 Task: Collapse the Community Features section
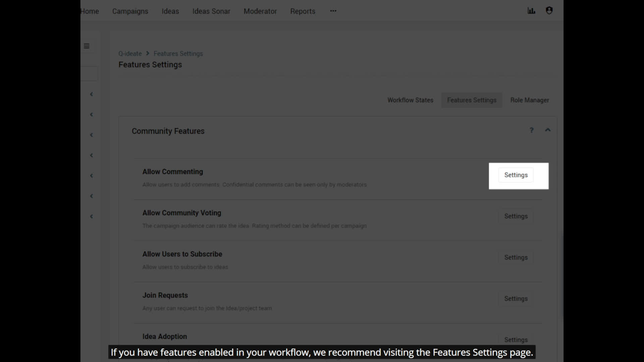[x=548, y=130]
